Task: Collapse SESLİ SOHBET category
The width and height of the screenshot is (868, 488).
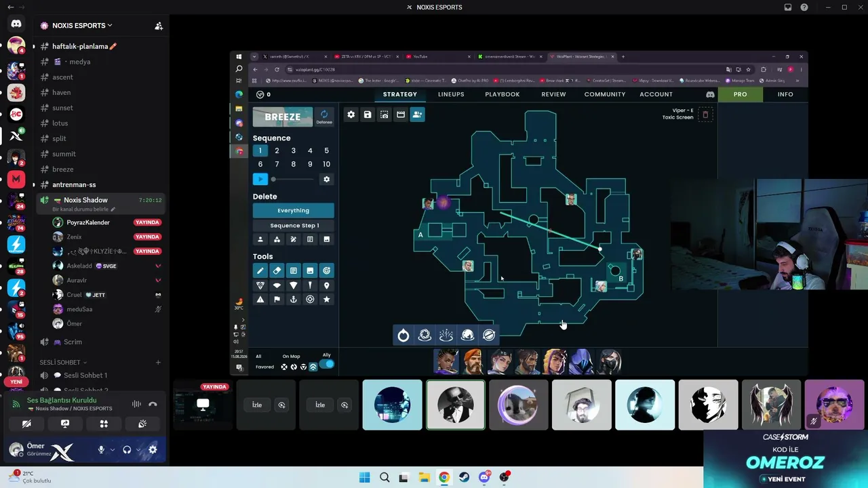Action: 64,363
